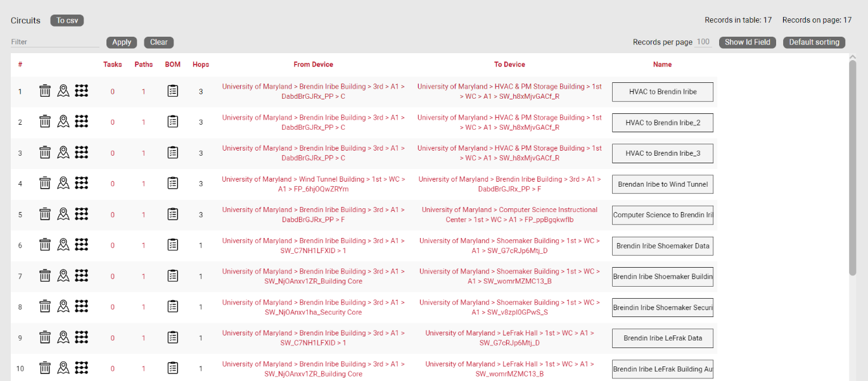
Task: Open map location icon for row 2
Action: [63, 122]
